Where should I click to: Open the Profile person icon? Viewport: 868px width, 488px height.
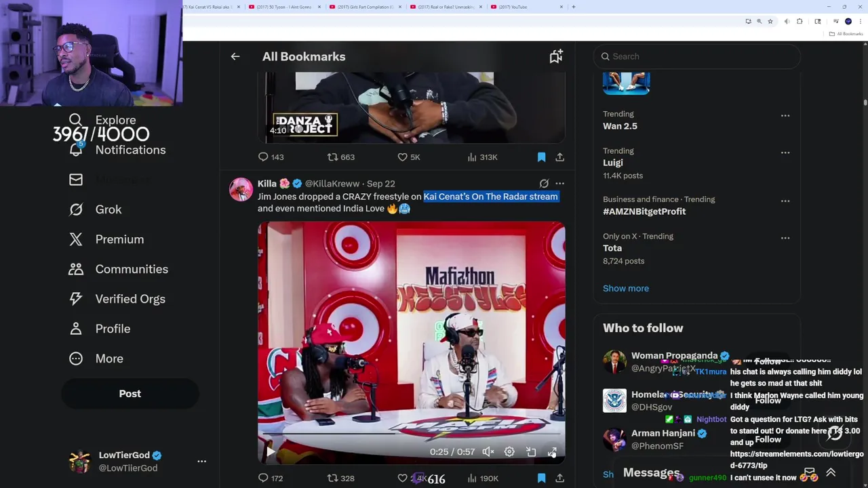75,329
